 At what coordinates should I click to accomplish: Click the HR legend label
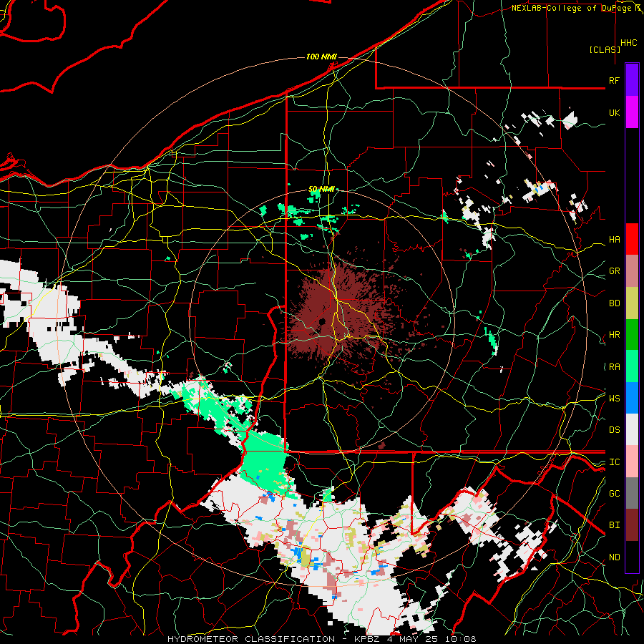[614, 335]
